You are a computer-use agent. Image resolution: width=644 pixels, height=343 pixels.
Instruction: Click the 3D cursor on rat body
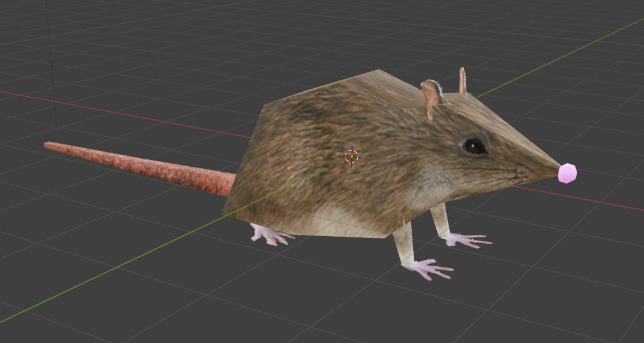click(x=351, y=156)
